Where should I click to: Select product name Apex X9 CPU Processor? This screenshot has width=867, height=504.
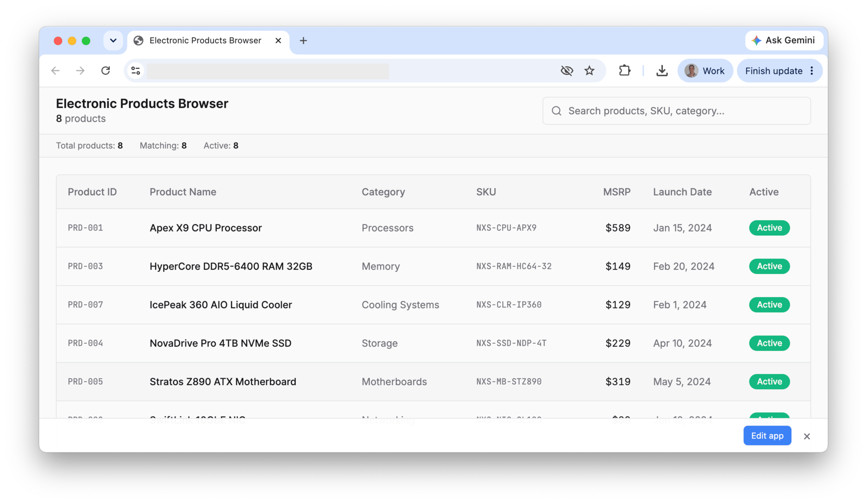[206, 228]
